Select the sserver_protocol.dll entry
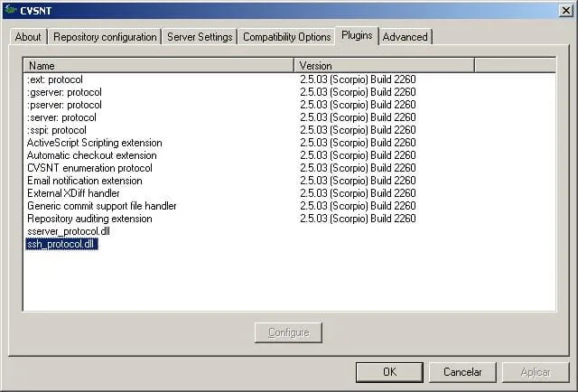The width and height of the screenshot is (578, 392). click(69, 231)
